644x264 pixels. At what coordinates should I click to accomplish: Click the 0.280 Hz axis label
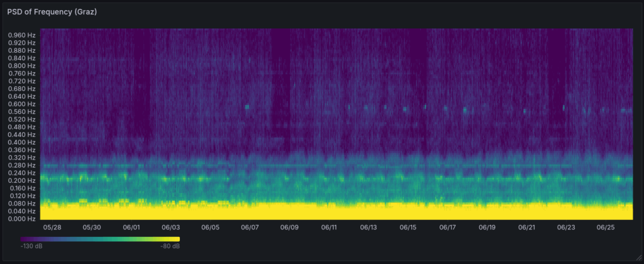coord(22,165)
